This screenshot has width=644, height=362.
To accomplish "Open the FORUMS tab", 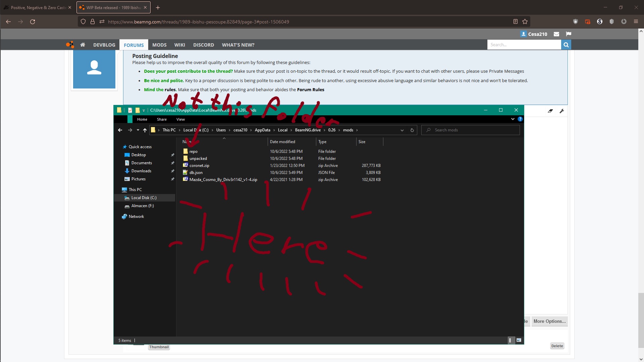I will tap(133, 45).
